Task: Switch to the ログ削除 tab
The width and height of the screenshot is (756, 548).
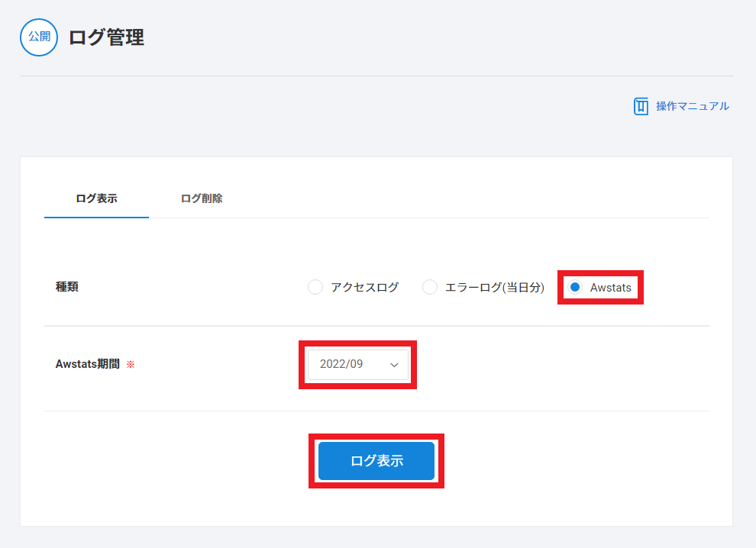Action: (x=202, y=198)
